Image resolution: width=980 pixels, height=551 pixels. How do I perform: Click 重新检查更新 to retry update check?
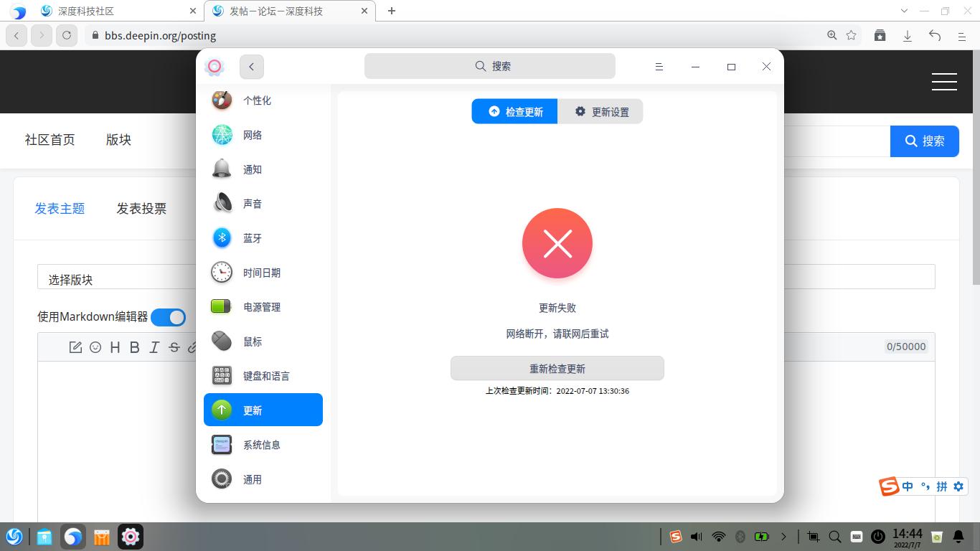coord(557,367)
